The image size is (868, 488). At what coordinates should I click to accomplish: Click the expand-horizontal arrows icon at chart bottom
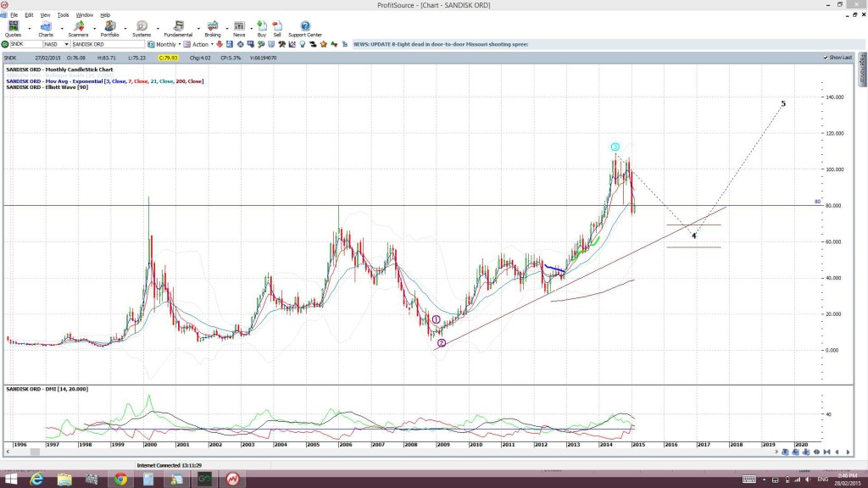click(x=816, y=452)
